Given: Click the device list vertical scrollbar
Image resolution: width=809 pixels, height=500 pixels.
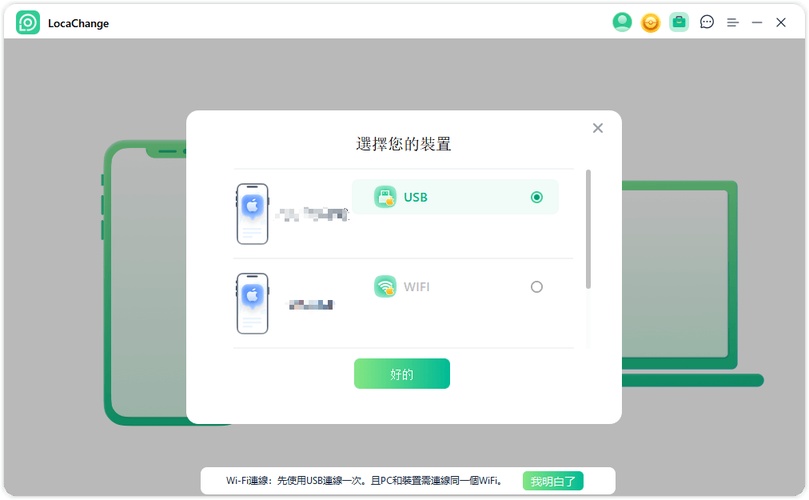Looking at the screenshot, I should (x=588, y=229).
